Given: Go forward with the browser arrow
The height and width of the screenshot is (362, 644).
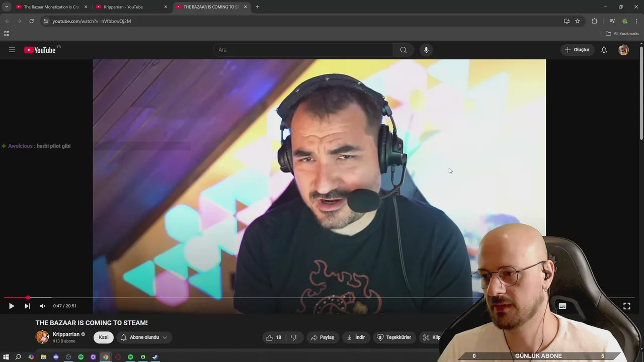Looking at the screenshot, I should click(19, 21).
